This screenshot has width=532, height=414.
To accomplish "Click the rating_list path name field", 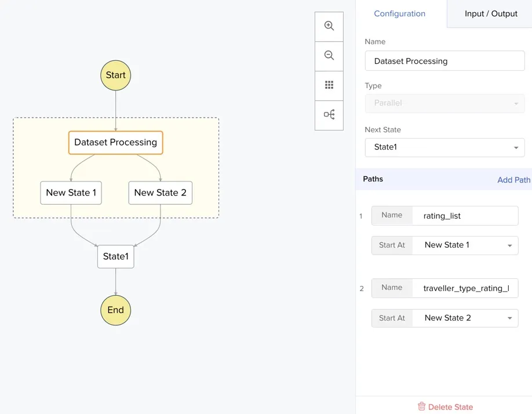I will tap(465, 216).
